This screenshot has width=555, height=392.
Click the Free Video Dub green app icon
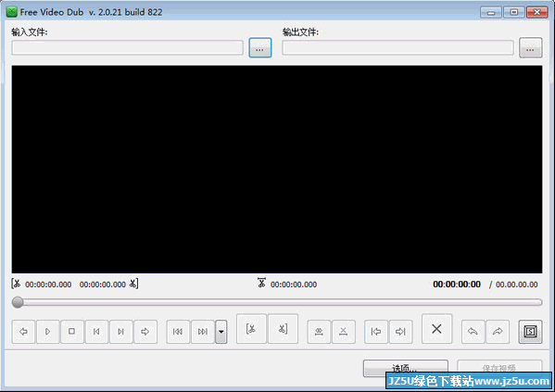point(12,12)
